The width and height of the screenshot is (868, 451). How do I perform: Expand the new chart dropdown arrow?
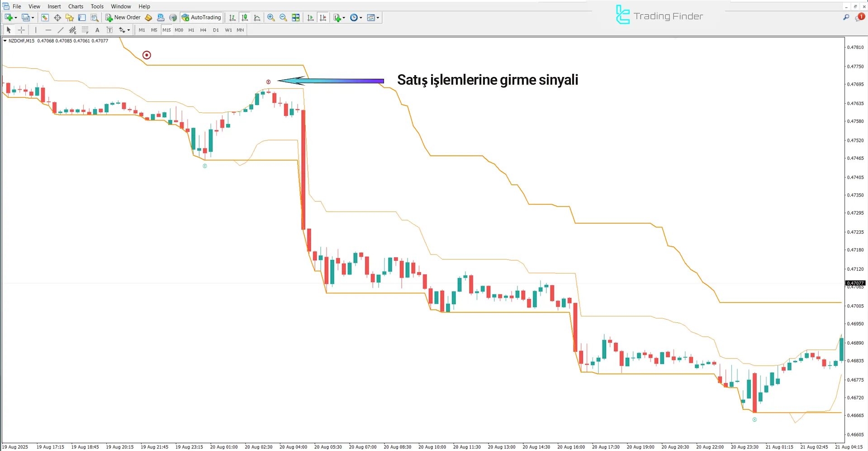16,18
